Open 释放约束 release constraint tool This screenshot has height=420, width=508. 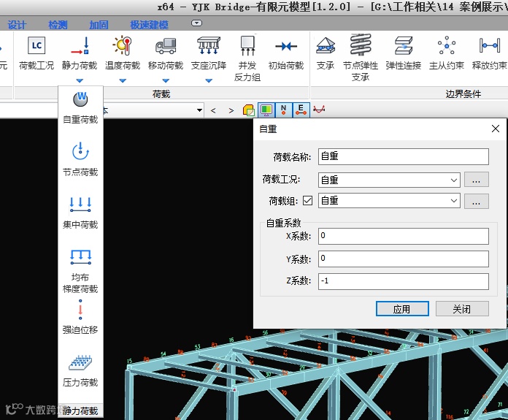pos(489,53)
